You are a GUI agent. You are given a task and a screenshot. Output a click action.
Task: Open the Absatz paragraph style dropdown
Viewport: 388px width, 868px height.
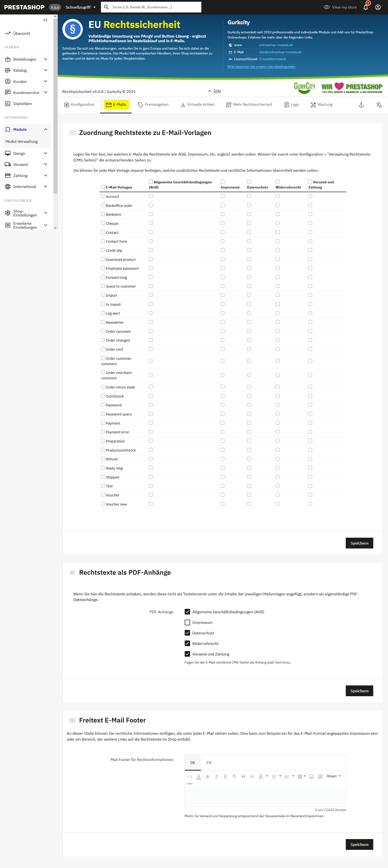(333, 776)
